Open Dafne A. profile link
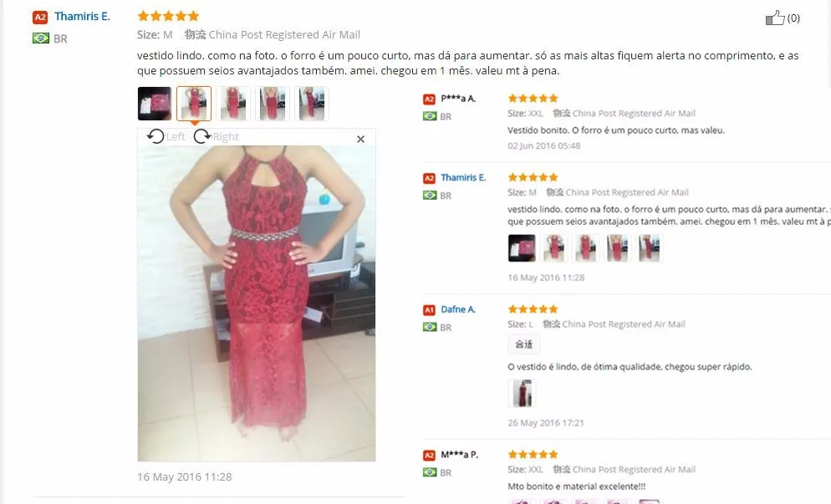Image resolution: width=831 pixels, height=504 pixels. point(458,309)
